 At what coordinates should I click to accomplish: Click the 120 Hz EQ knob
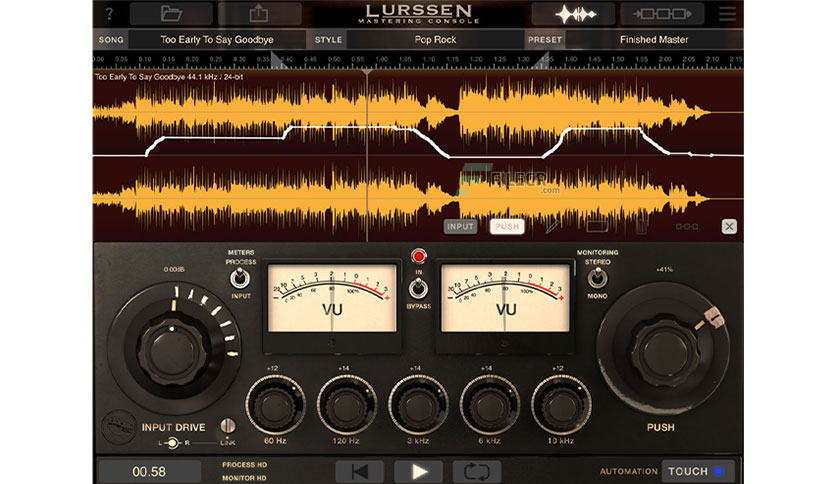(347, 405)
